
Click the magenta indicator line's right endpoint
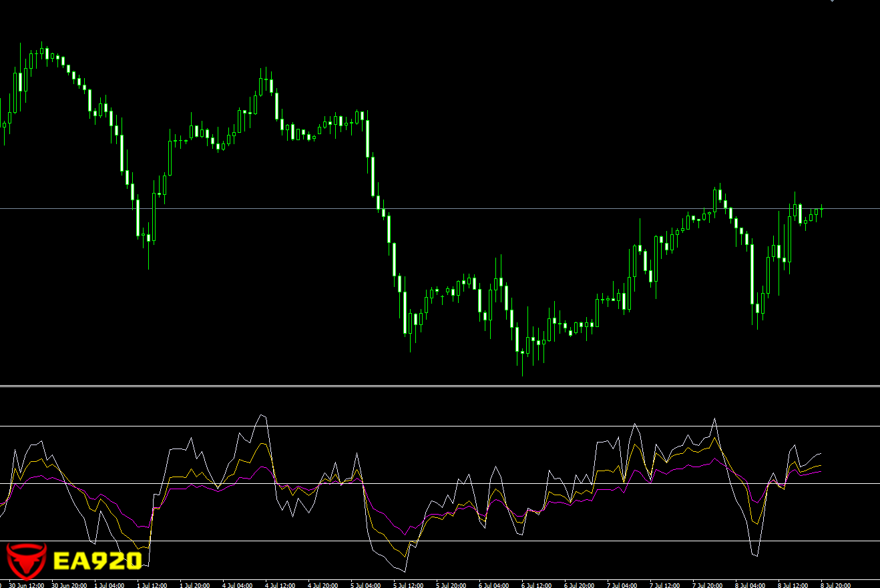pyautogui.click(x=821, y=472)
